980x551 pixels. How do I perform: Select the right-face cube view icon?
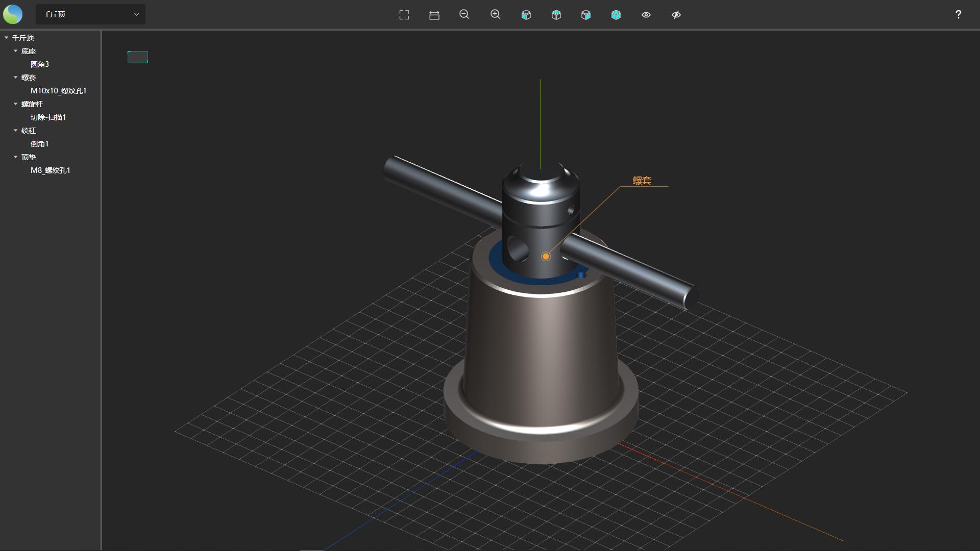[x=586, y=15]
